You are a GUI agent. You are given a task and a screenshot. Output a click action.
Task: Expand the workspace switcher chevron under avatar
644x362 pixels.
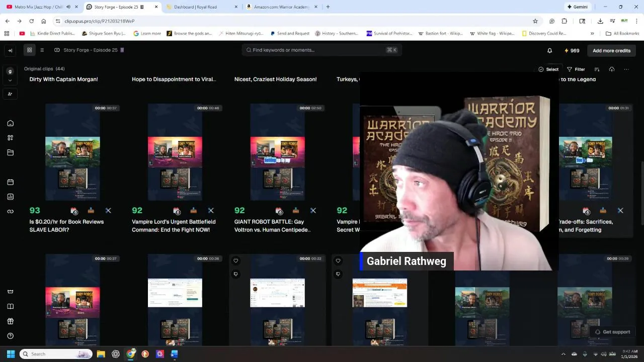10,80
